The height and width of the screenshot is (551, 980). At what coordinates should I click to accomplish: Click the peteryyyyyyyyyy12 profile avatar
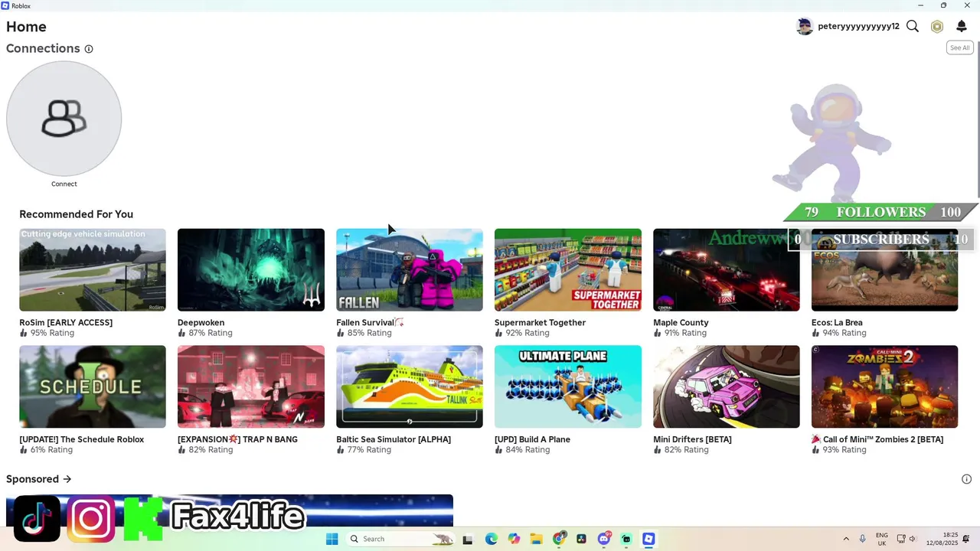[x=805, y=27]
